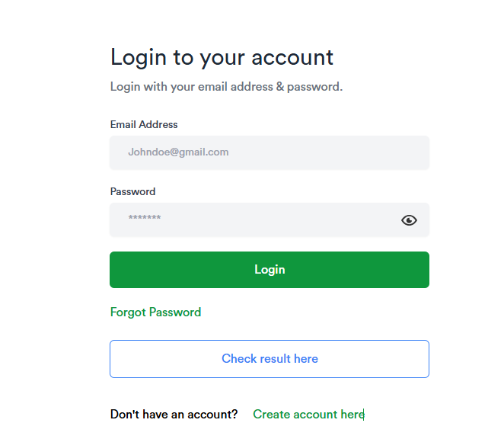The width and height of the screenshot is (504, 423).
Task: Submit credentials with the Login button
Action: [x=270, y=270]
